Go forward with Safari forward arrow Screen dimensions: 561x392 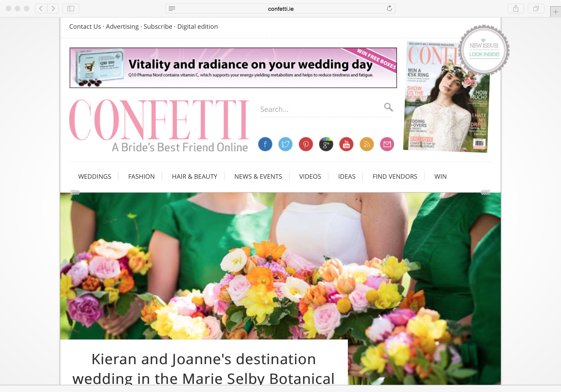(53, 9)
